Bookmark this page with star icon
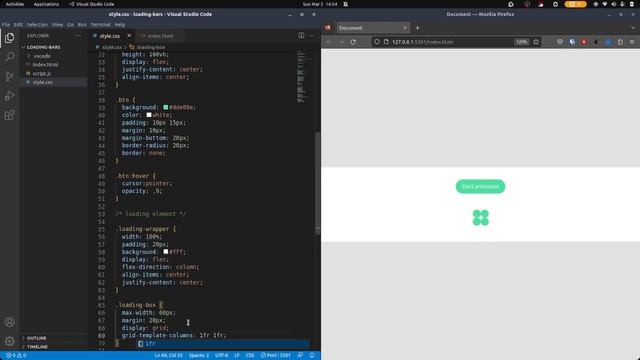 coord(536,42)
